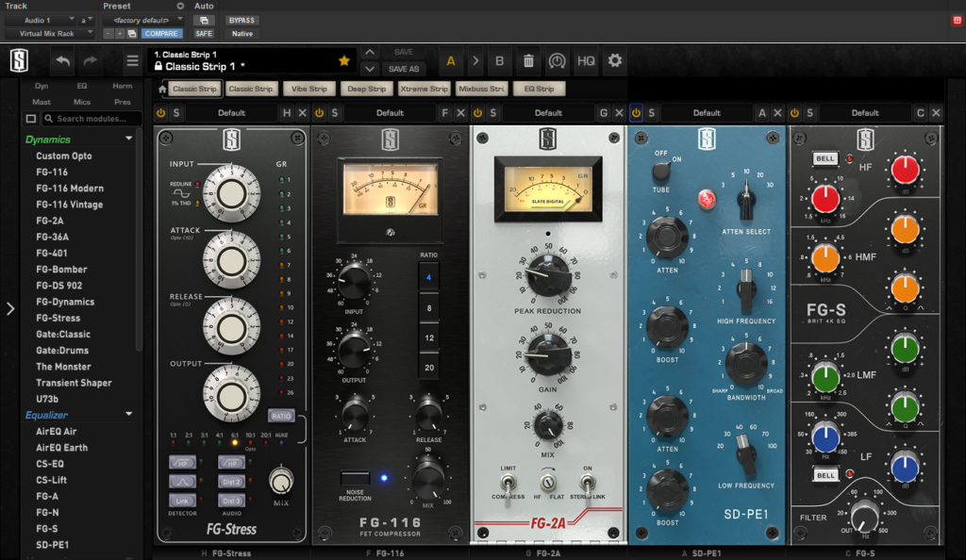Select FG-Bomber in the module list

coord(61,269)
